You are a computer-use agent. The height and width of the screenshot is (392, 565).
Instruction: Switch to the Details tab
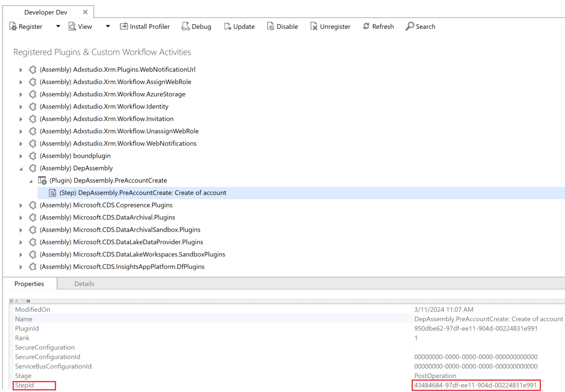pyautogui.click(x=84, y=284)
